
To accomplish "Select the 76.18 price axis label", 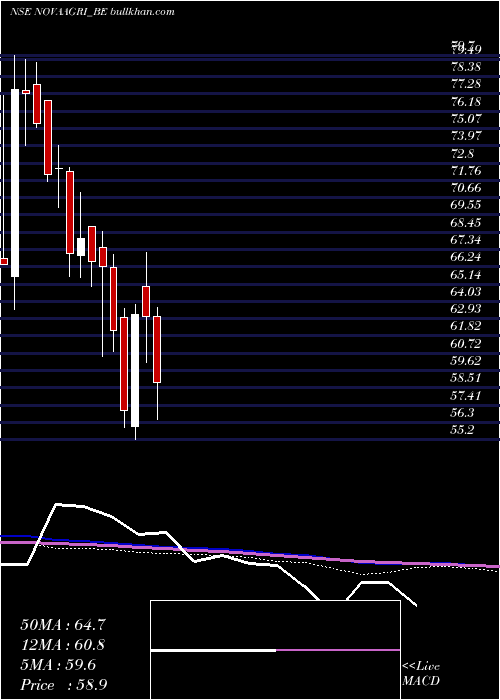I will [x=466, y=102].
